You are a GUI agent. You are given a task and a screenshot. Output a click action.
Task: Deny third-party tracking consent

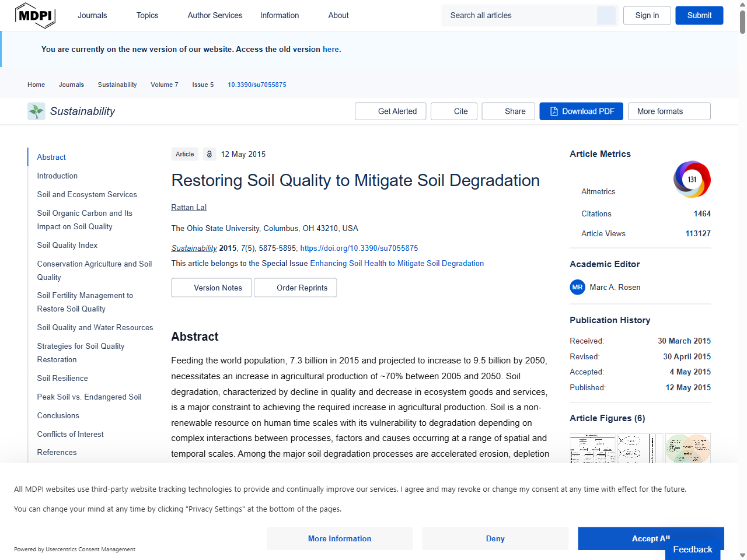(x=495, y=538)
